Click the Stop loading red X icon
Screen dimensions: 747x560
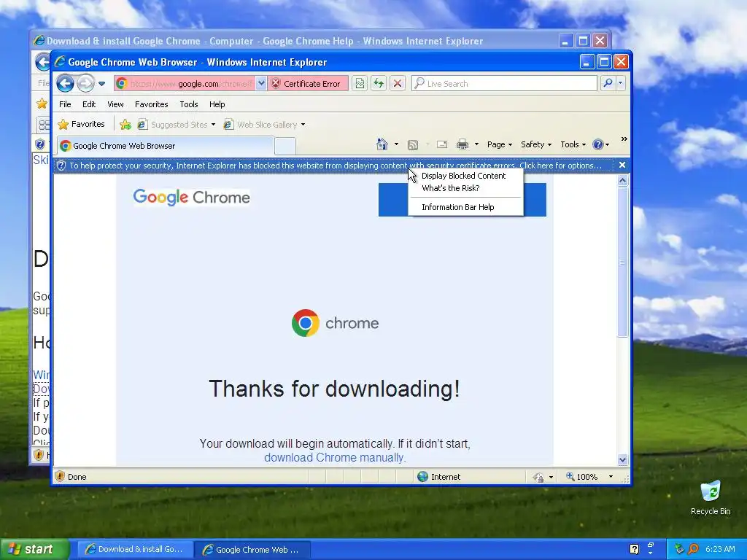click(398, 84)
